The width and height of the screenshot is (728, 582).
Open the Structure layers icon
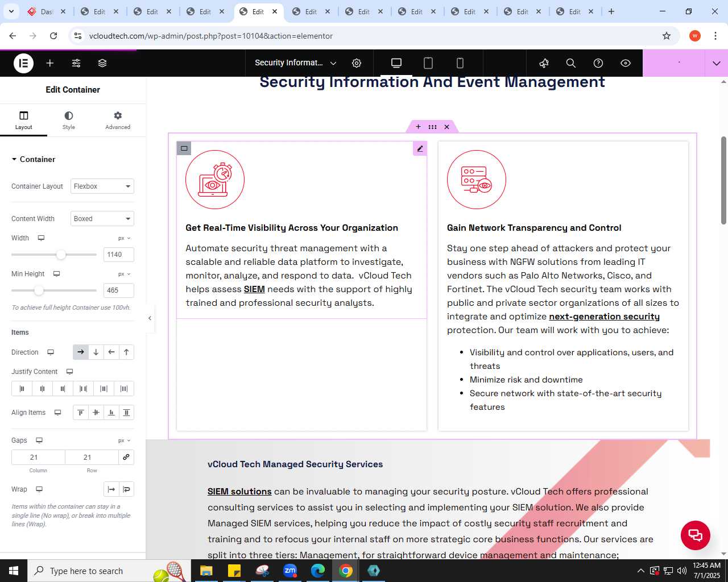pyautogui.click(x=102, y=63)
